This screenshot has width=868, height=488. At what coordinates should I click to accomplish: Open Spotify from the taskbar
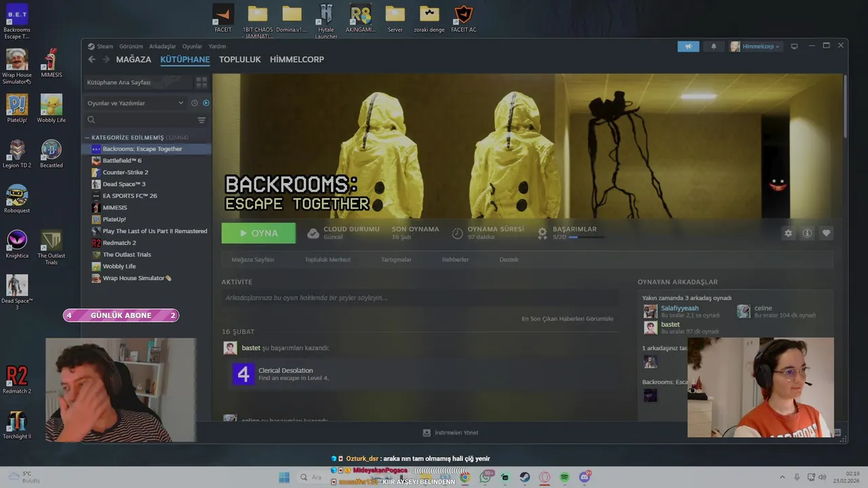point(565,477)
